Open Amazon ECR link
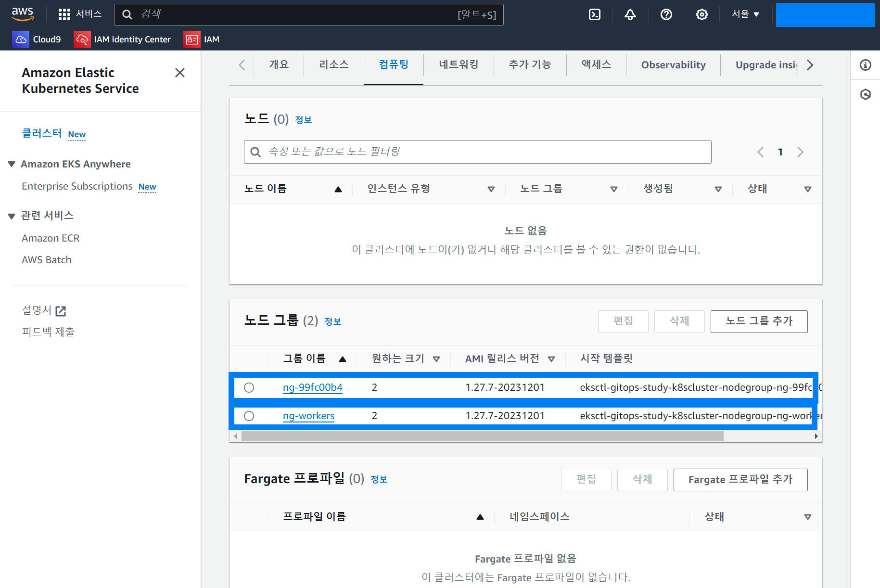This screenshot has width=880, height=588. pyautogui.click(x=51, y=238)
